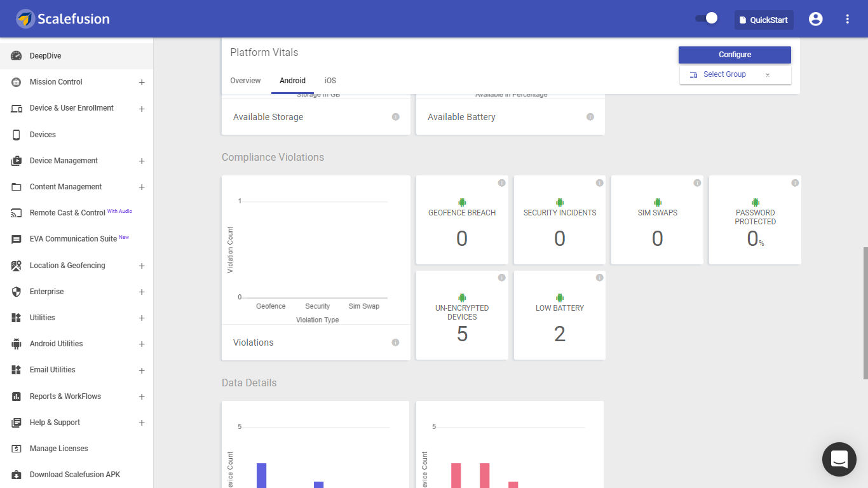Click info icon on Password Protected card
Image resolution: width=868 pixels, height=488 pixels.
tap(795, 183)
